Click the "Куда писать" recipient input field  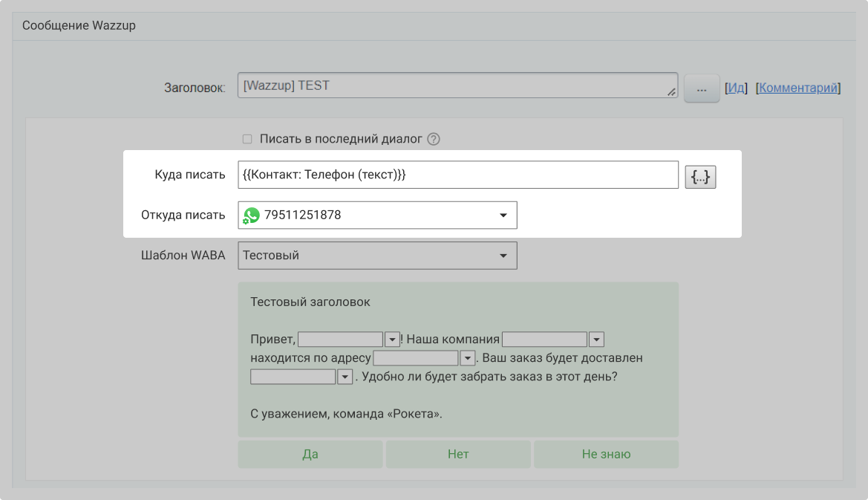(x=457, y=175)
